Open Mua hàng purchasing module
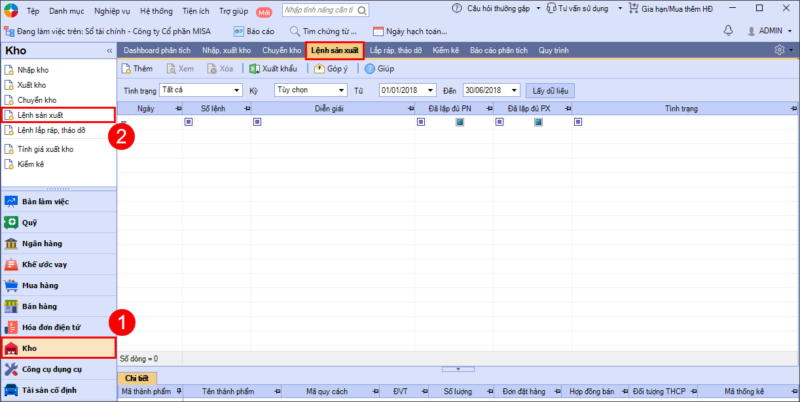Image resolution: width=800 pixels, height=402 pixels. (x=38, y=285)
